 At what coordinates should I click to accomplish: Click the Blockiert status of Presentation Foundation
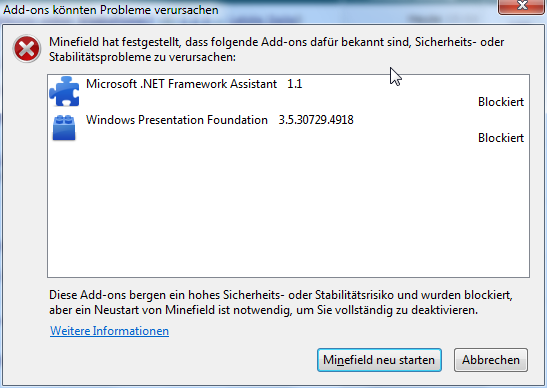[x=501, y=138]
